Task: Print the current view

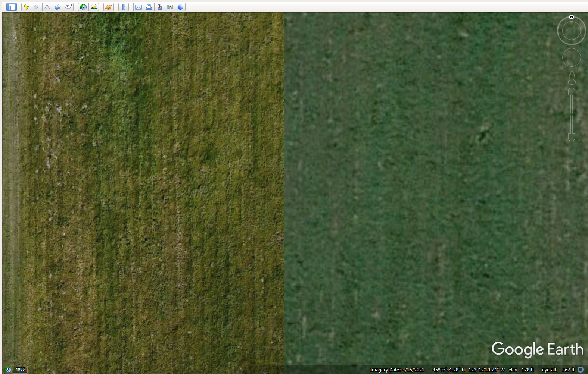Action: (149, 7)
